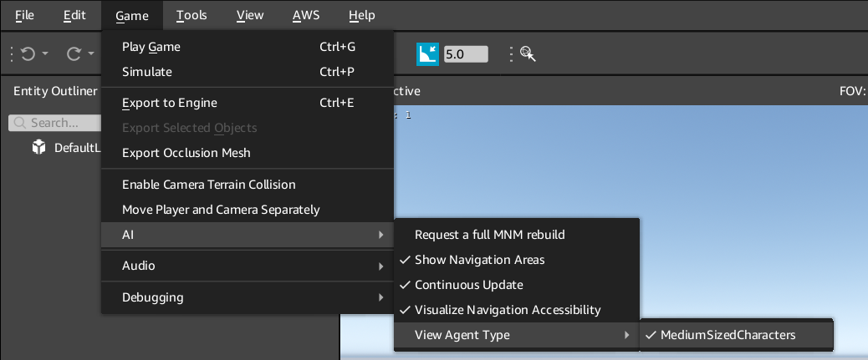The width and height of the screenshot is (868, 360).
Task: Uncheck Show Navigation Areas
Action: point(517,260)
